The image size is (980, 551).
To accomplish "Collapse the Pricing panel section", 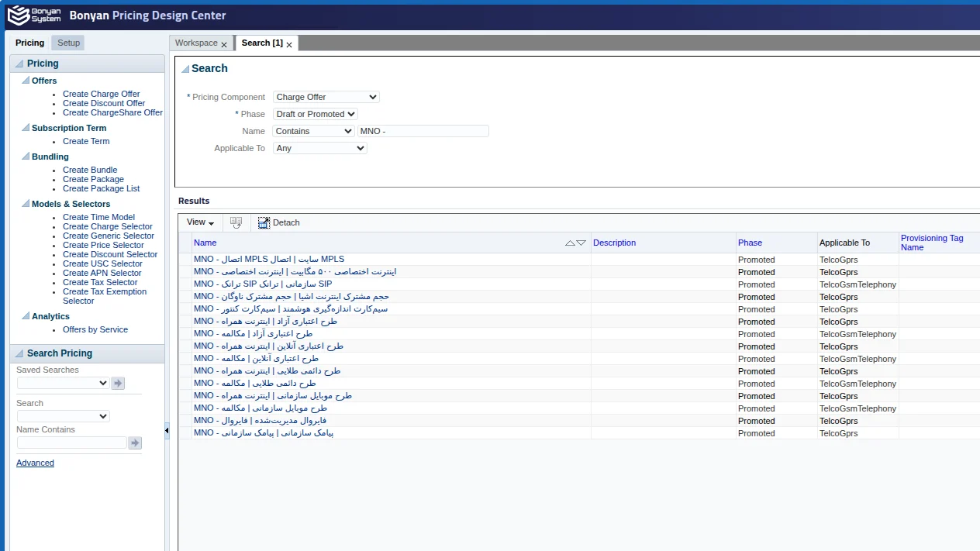I will 19,64.
